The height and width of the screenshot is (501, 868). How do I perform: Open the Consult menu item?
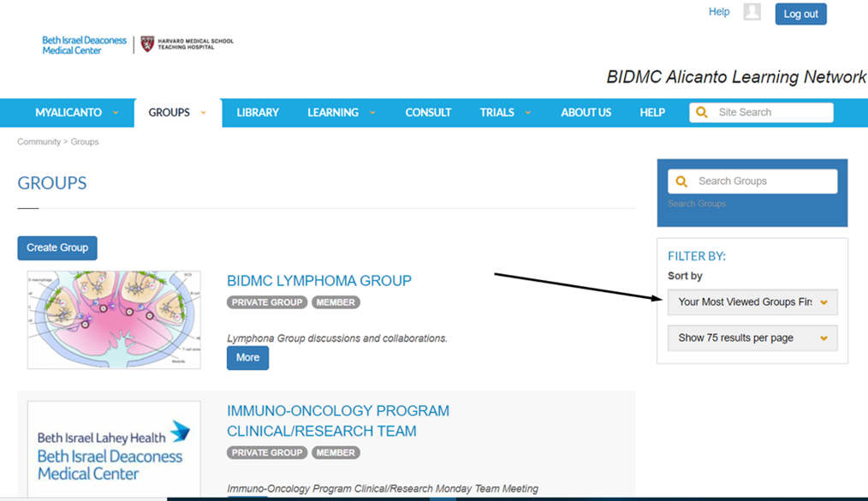pos(428,112)
